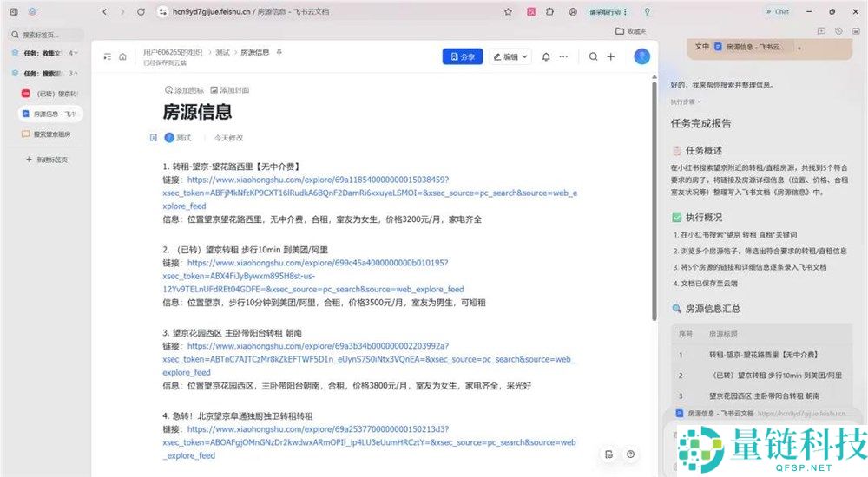
Task: Click the 分享 share button
Action: click(x=463, y=56)
